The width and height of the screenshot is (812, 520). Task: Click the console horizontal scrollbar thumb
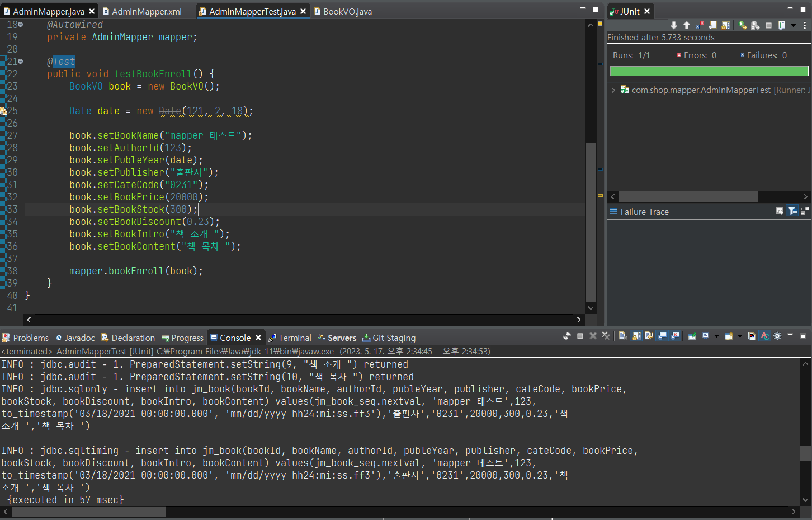tap(89, 512)
